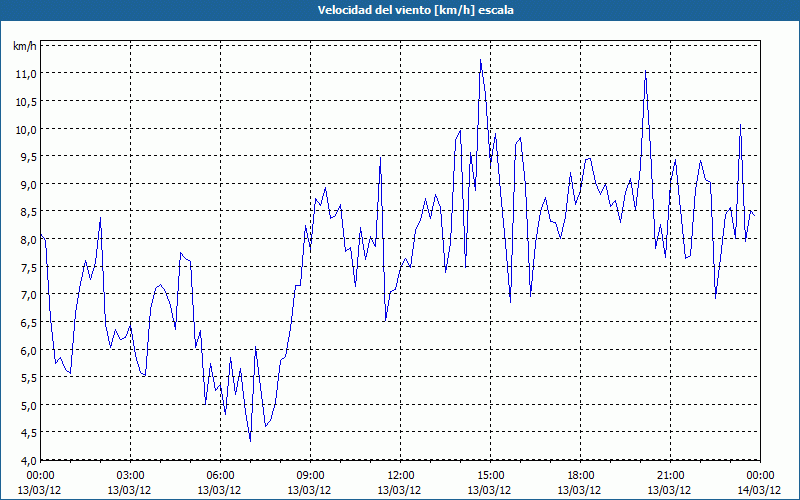This screenshot has height=500, width=800.
Task: Click the 9,0 y-axis value
Action: point(28,184)
